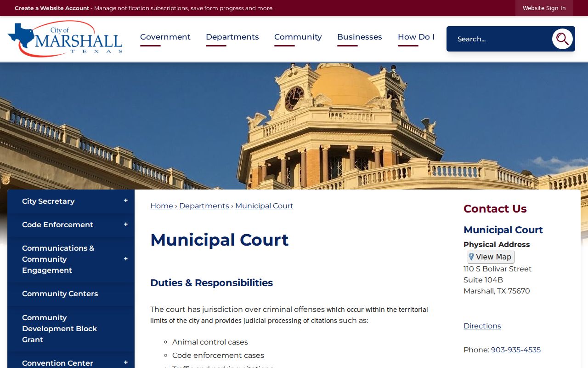Click the 'Animal control cases' list item
The height and width of the screenshot is (368, 588).
tap(210, 342)
